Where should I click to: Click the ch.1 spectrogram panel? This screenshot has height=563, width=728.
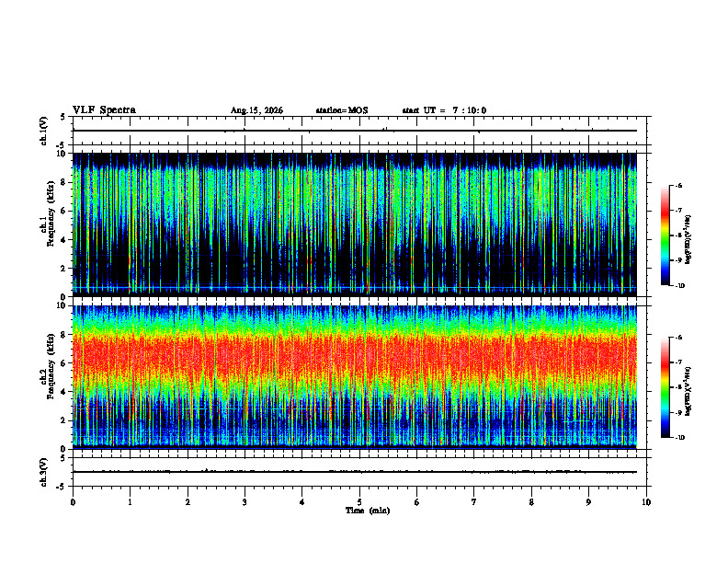(355, 224)
